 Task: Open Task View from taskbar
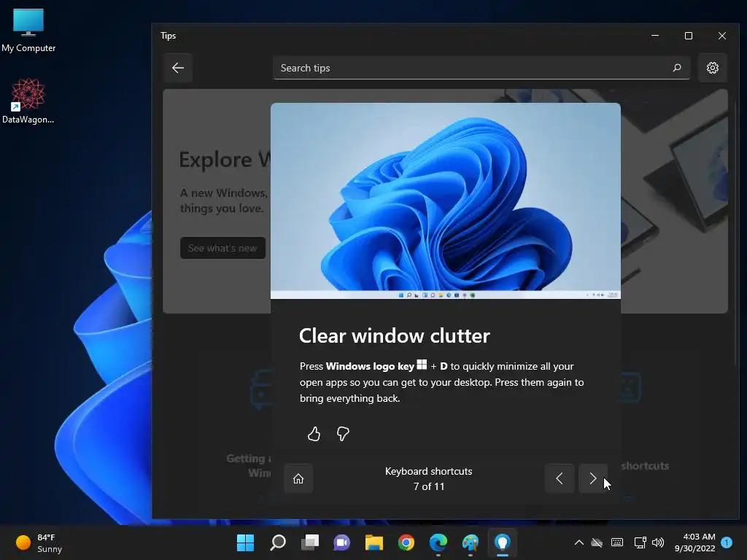coord(309,542)
